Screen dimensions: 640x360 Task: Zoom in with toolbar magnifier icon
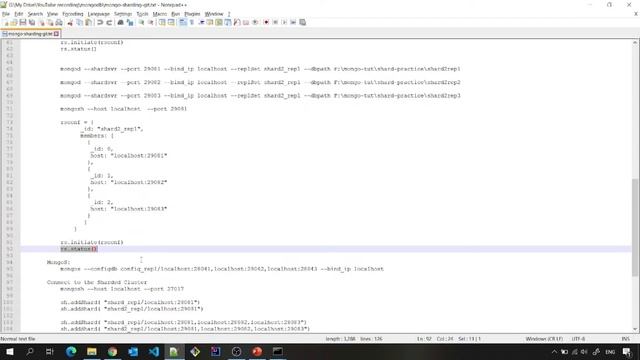[x=141, y=22]
